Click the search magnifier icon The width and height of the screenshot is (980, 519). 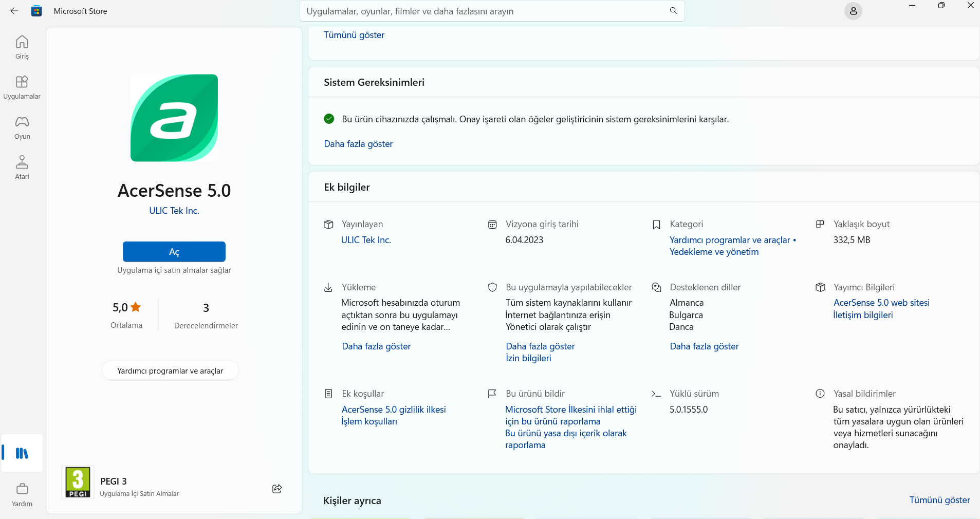pyautogui.click(x=673, y=11)
